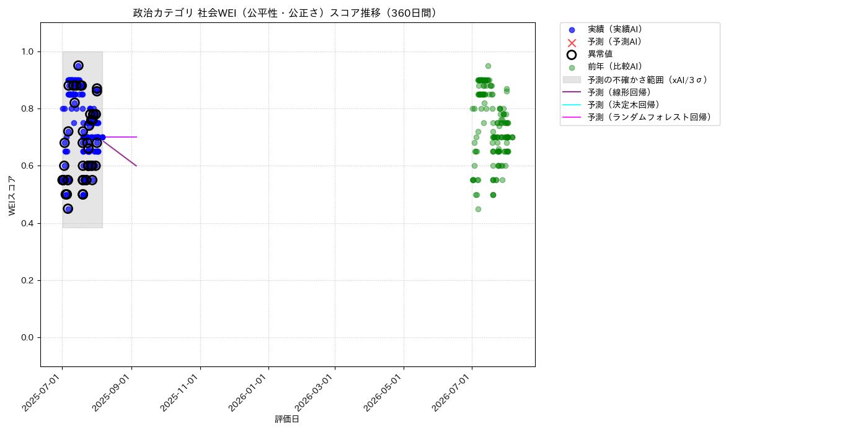Click the x-axis label 評価日
This screenshot has height=434, width=868.
click(287, 419)
